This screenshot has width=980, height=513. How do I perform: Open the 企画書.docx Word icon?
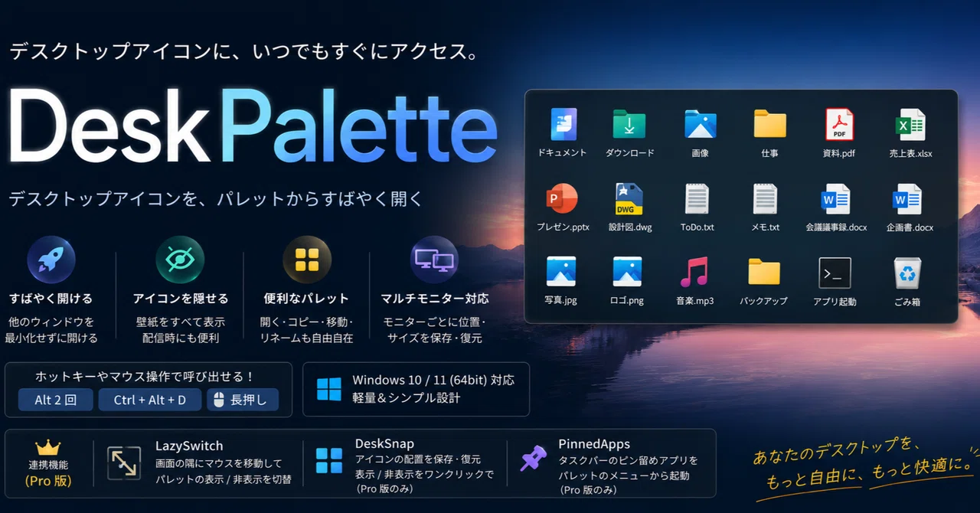[x=907, y=198]
